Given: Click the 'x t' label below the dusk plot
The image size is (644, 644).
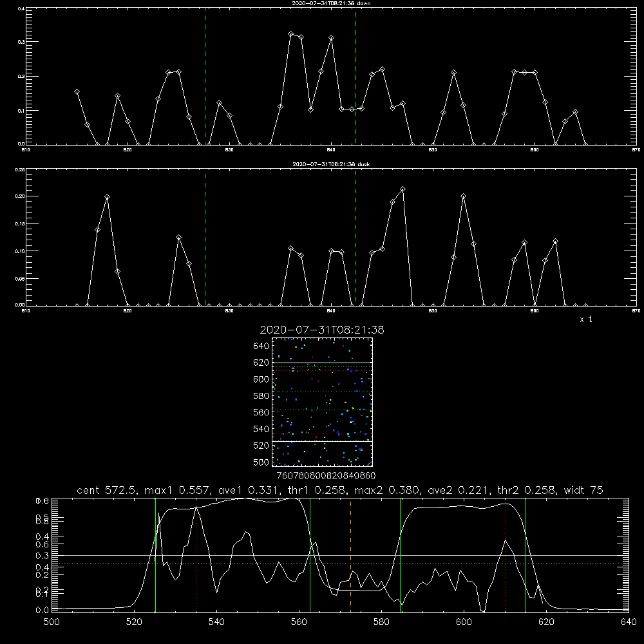Looking at the screenshot, I should (x=585, y=319).
